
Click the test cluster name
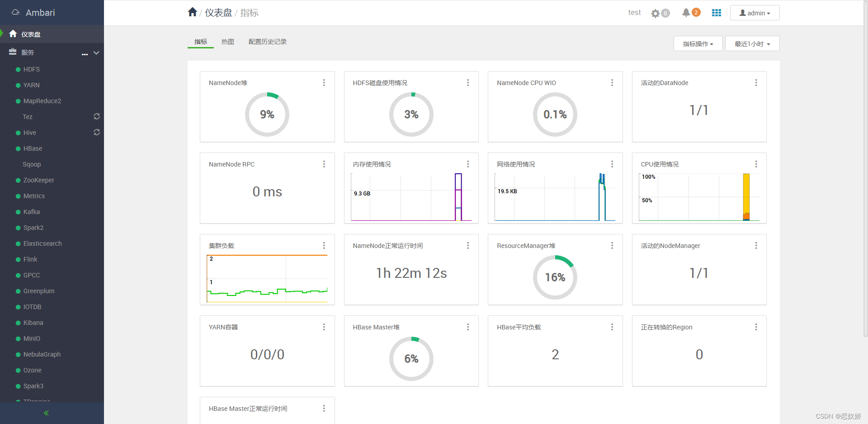(634, 13)
